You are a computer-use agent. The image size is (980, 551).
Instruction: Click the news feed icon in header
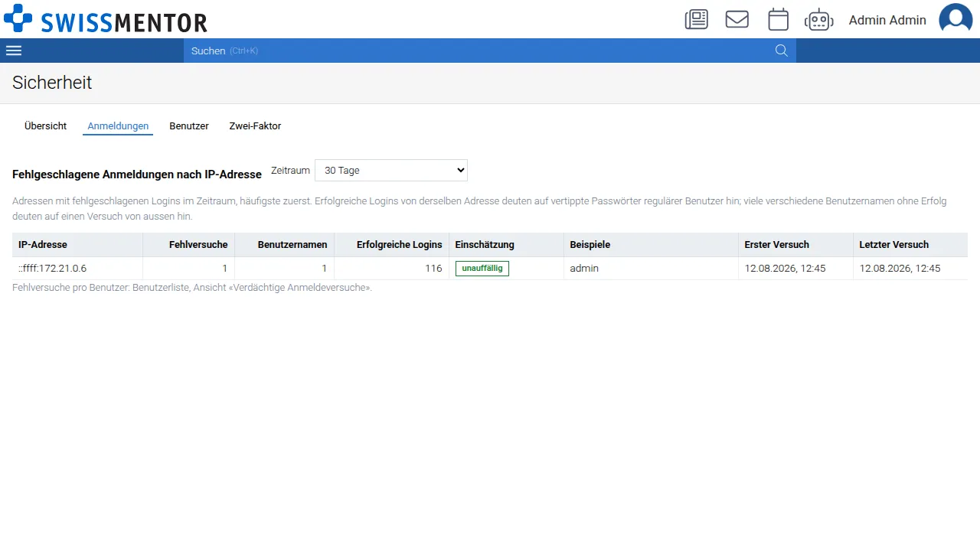[696, 19]
